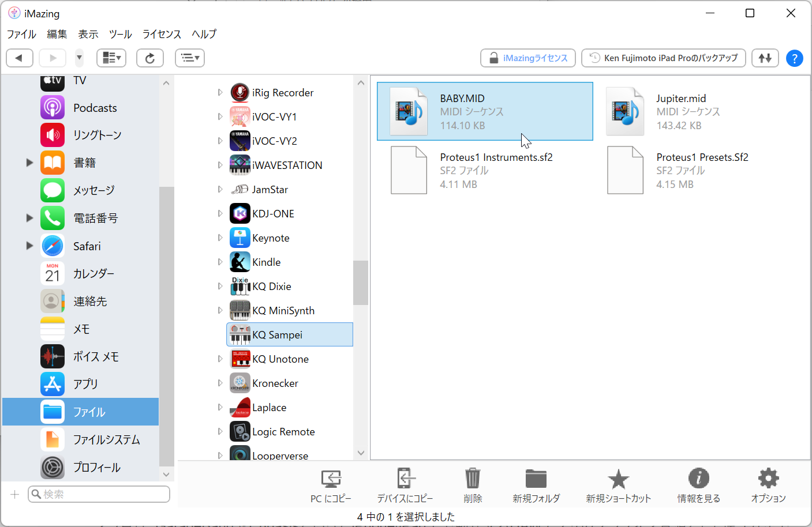Expand the 書籍 sidebar item
Image resolution: width=812 pixels, height=527 pixels.
tap(29, 163)
